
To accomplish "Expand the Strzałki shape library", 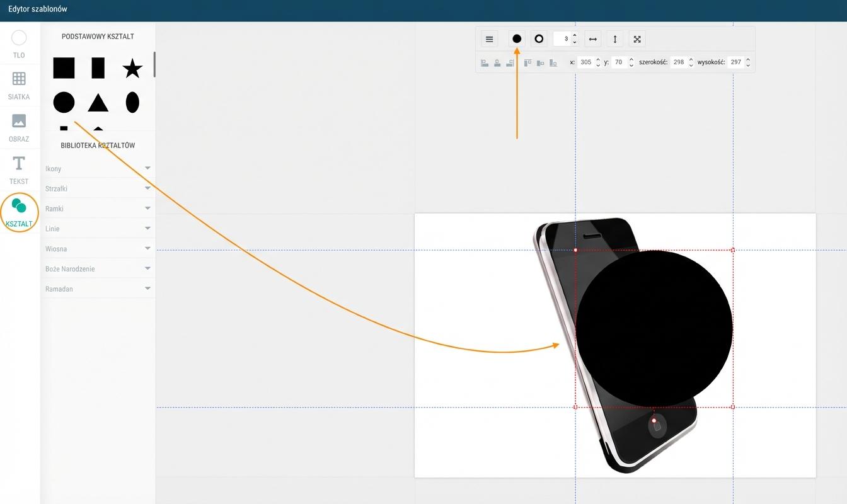I will click(98, 188).
